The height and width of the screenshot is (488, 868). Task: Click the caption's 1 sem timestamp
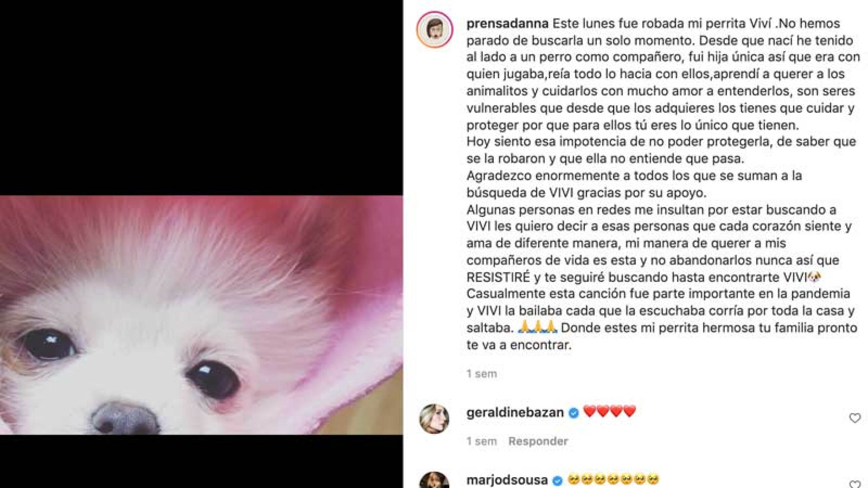(x=481, y=374)
